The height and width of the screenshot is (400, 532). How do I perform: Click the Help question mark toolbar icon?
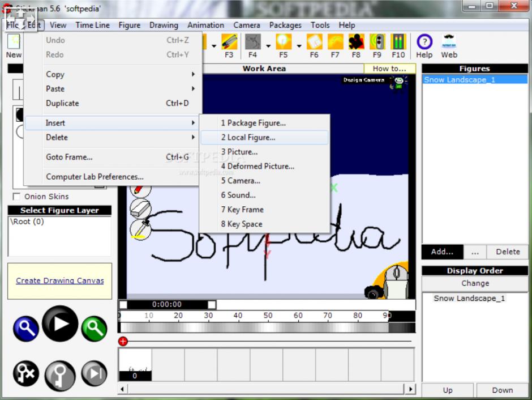(424, 42)
